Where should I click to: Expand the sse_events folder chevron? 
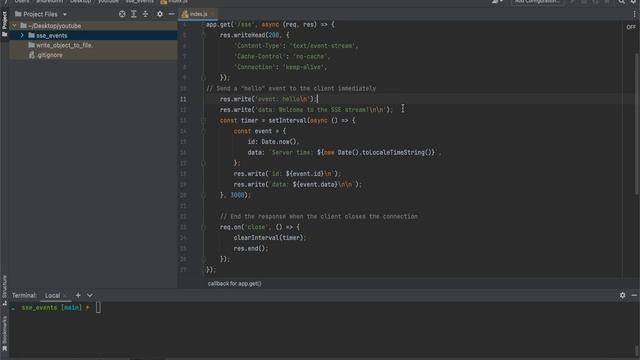click(22, 36)
